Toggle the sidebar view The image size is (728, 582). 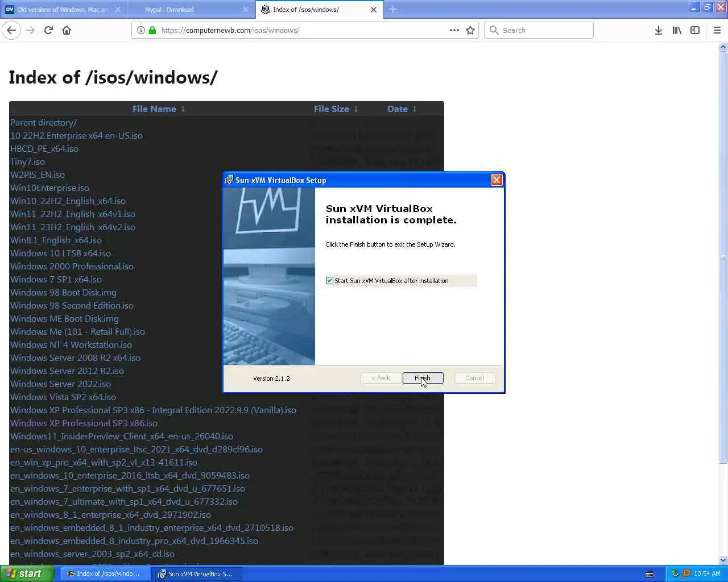point(695,30)
